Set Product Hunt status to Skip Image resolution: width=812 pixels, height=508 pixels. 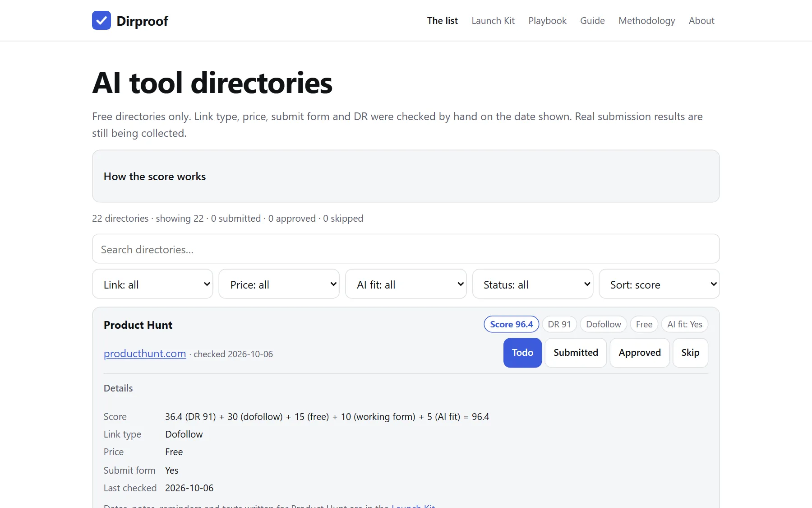[690, 353]
